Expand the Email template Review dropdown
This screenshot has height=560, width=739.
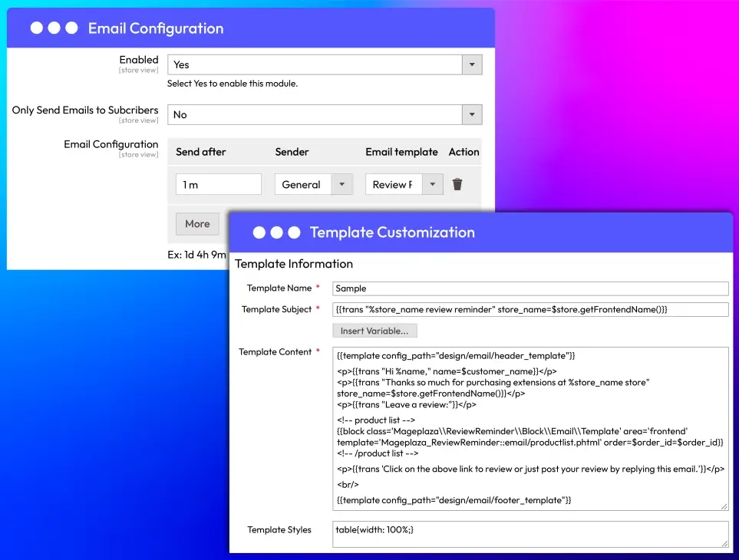tap(404, 184)
